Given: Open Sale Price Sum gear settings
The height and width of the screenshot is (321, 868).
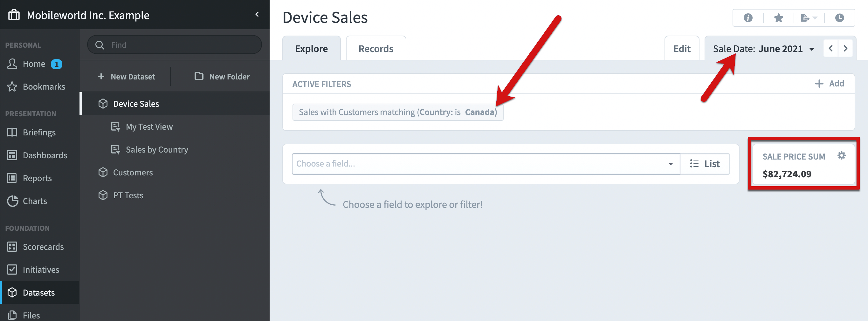Looking at the screenshot, I should [841, 156].
